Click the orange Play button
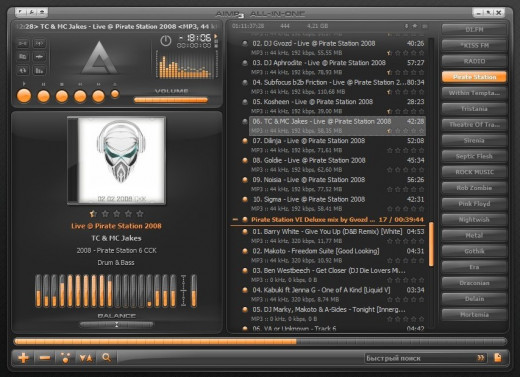The image size is (520, 377). tap(24, 96)
